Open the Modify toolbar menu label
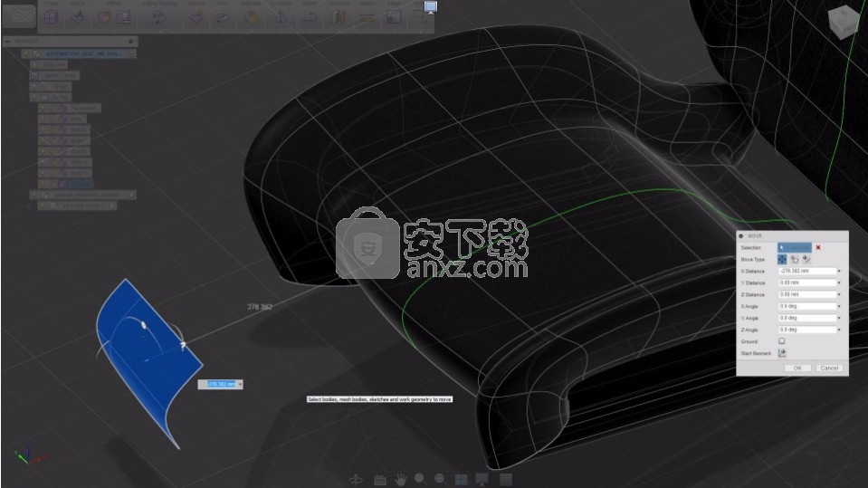The width and height of the screenshot is (868, 488). click(x=78, y=4)
